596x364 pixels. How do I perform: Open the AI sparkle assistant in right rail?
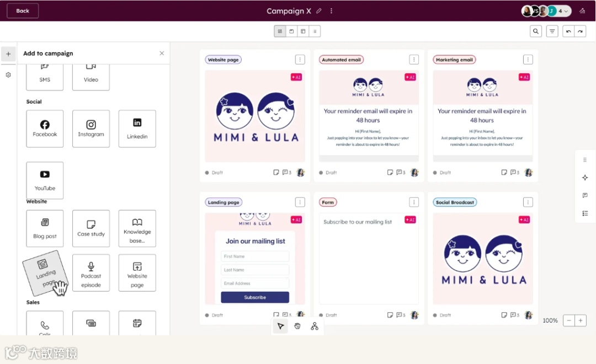point(585,178)
